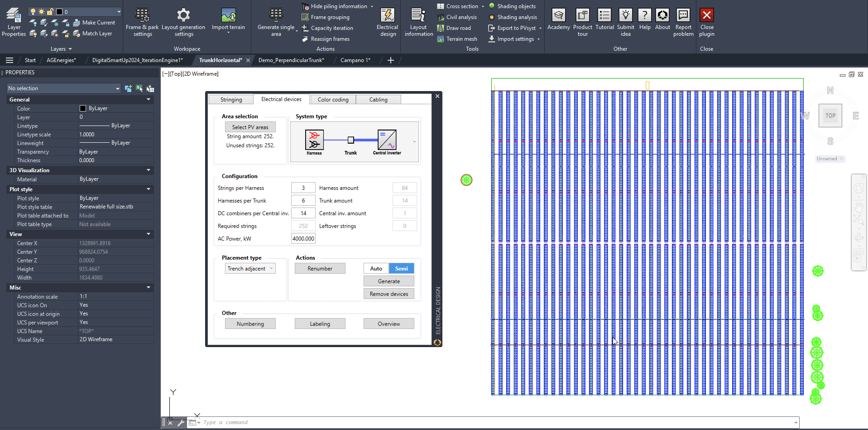The image size is (868, 430).
Task: Click Remove devices button
Action: (389, 294)
